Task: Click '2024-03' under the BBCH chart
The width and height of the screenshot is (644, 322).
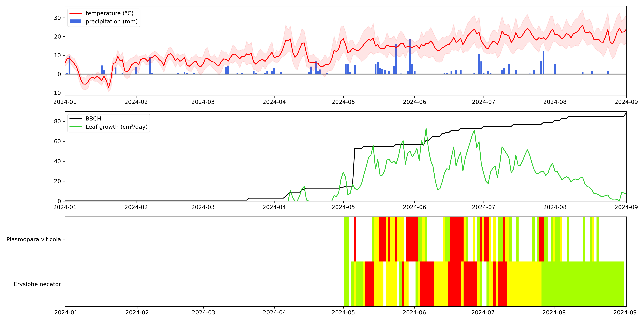Action: [203, 207]
